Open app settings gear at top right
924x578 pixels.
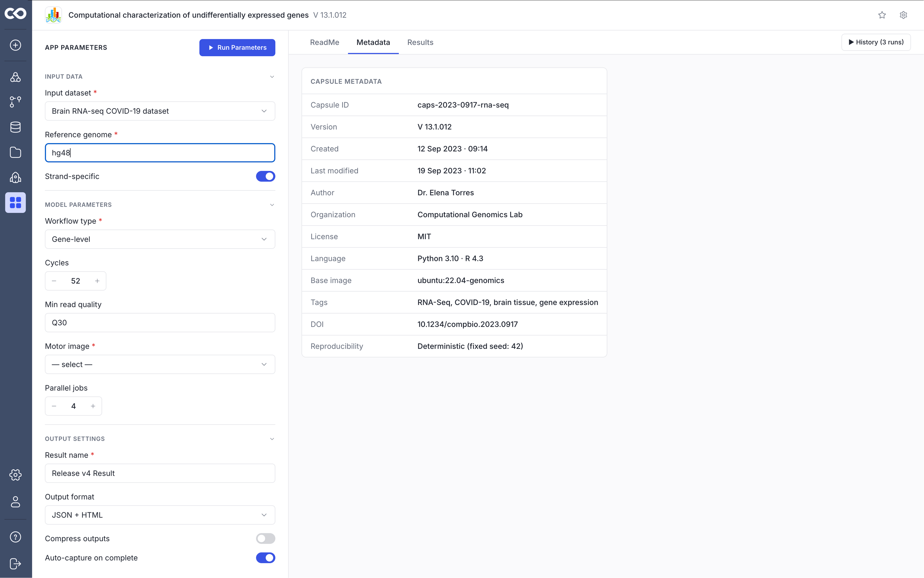click(903, 15)
